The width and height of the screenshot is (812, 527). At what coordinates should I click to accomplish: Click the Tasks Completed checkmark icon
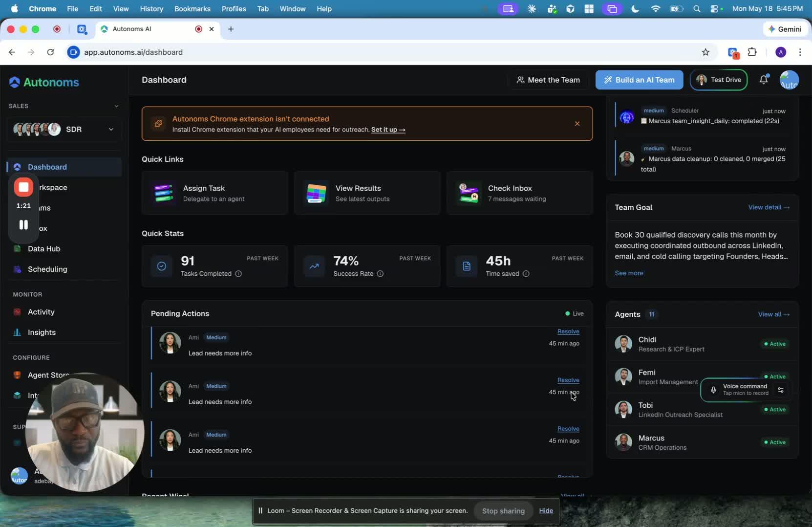tap(162, 266)
